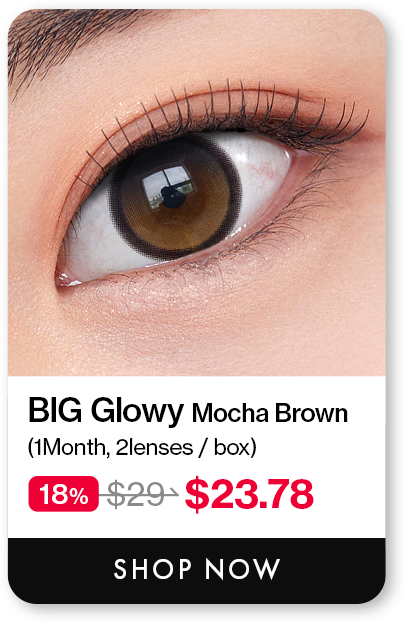The image size is (406, 623).
Task: Open the BIG Glowy product title
Action: 106,411
